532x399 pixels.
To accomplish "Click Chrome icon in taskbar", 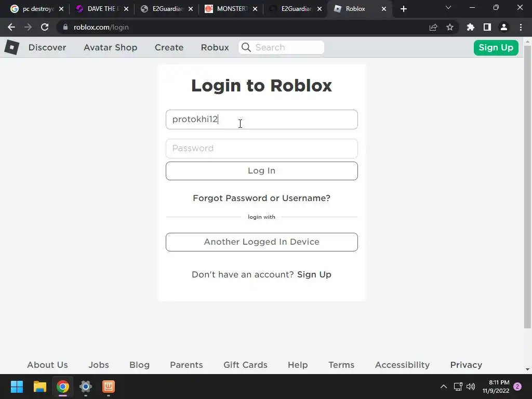I will 63,387.
